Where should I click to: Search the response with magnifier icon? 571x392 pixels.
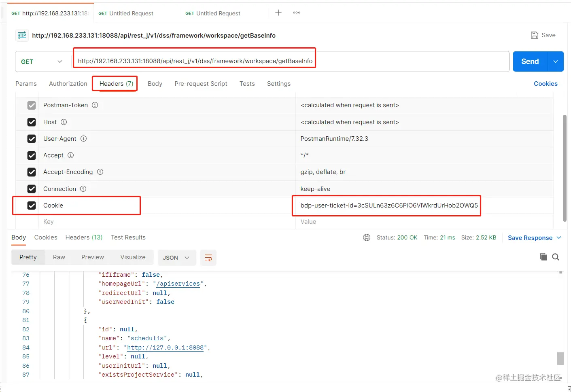tap(556, 257)
